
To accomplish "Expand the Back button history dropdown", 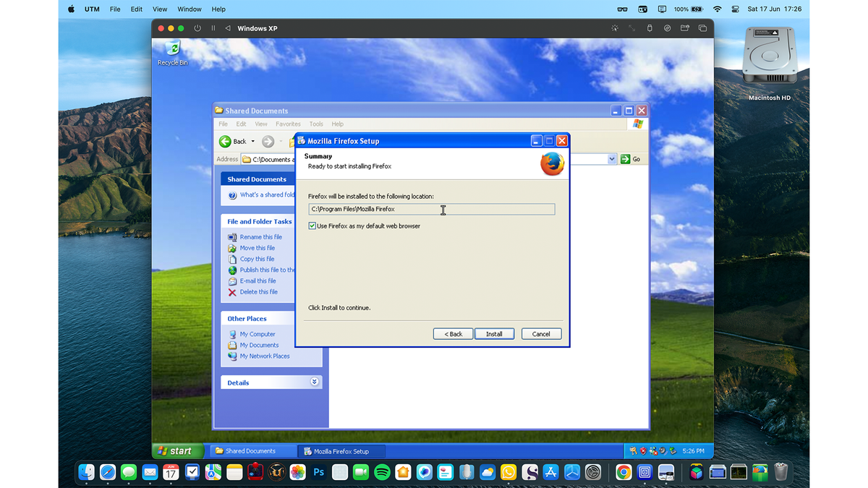I will (251, 141).
